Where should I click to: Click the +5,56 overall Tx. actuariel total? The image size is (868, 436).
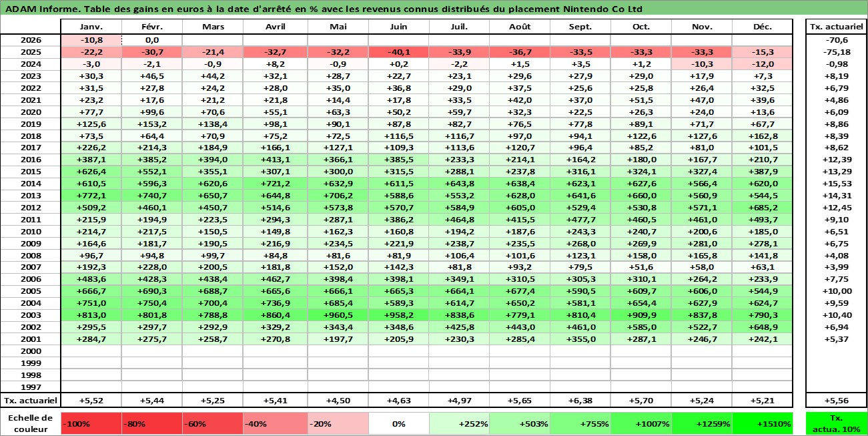(x=837, y=401)
